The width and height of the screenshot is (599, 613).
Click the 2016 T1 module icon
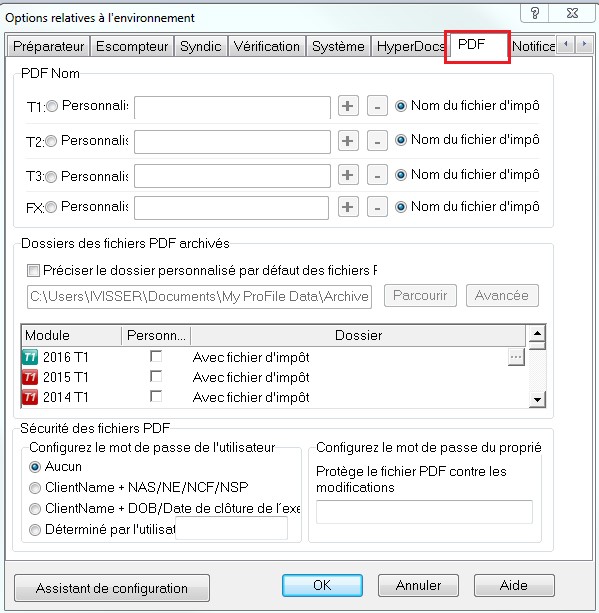coord(30,357)
